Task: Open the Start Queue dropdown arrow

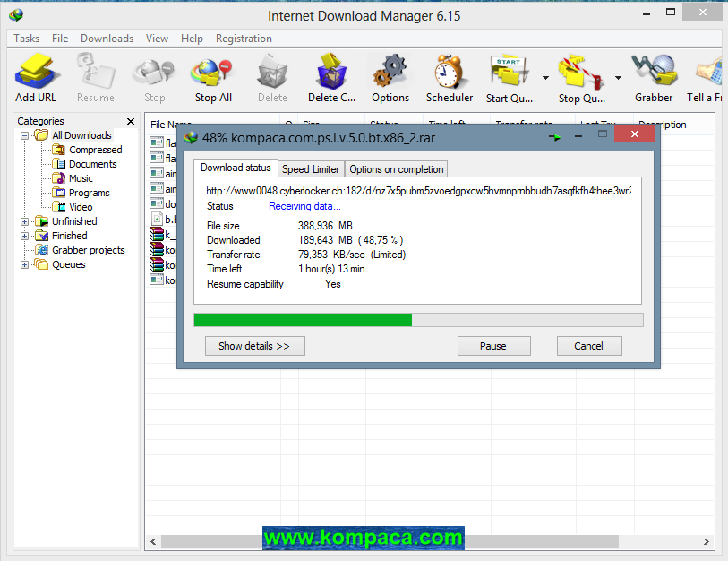Action: pos(544,77)
